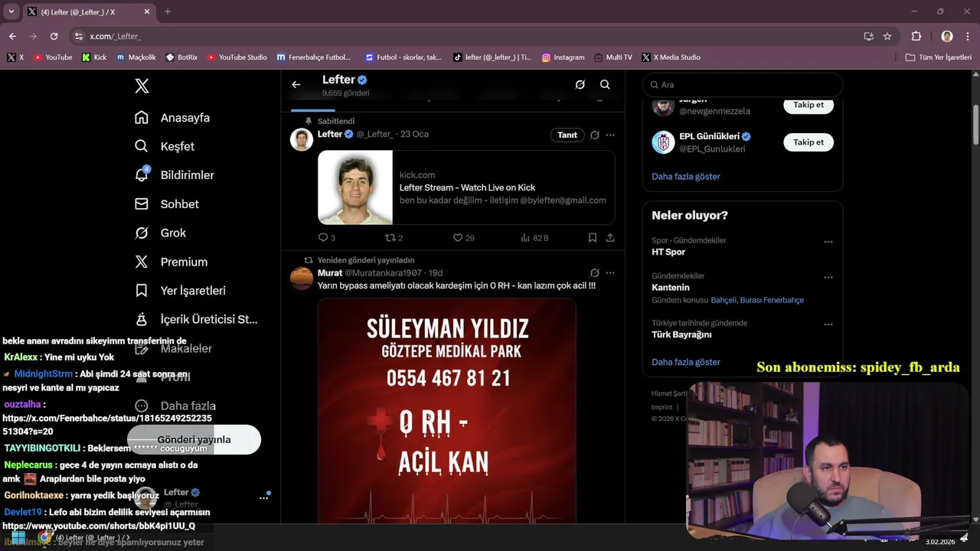Screen dimensions: 980x551
Task: Open the X logo home icon
Action: (x=142, y=86)
